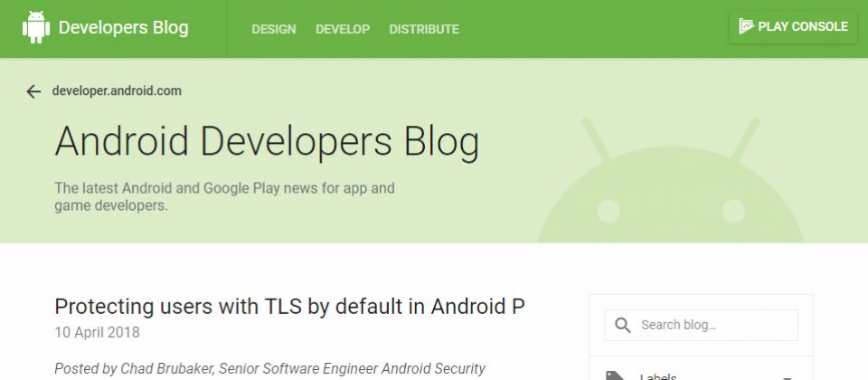
Task: Select the DEVELOP navigation item
Action: pyautogui.click(x=343, y=29)
